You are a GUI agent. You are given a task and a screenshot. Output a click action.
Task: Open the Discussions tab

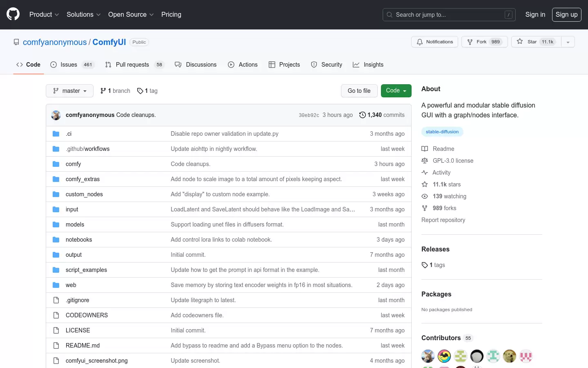tap(196, 65)
